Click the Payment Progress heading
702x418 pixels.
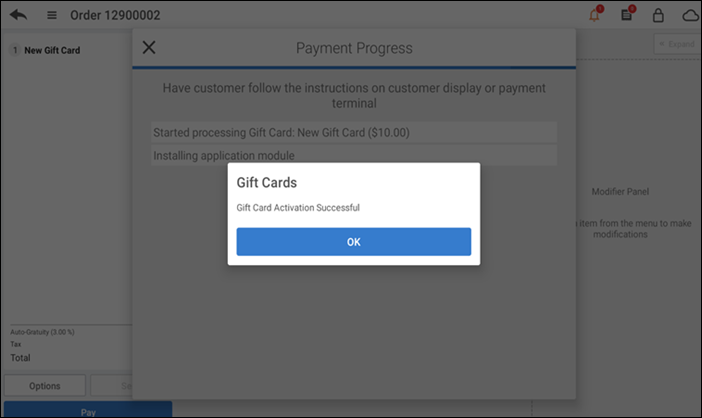tap(354, 48)
